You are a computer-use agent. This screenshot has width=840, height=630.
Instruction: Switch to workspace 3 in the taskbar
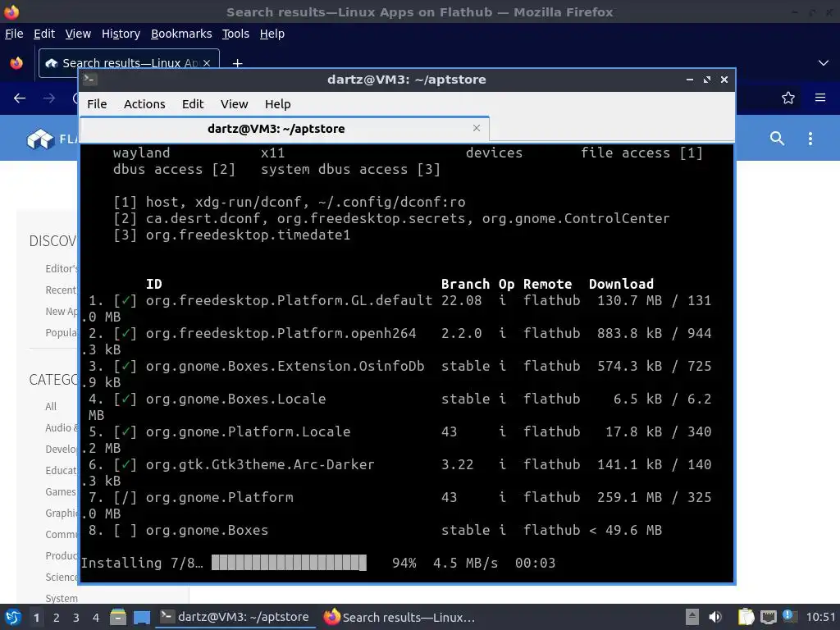click(76, 618)
